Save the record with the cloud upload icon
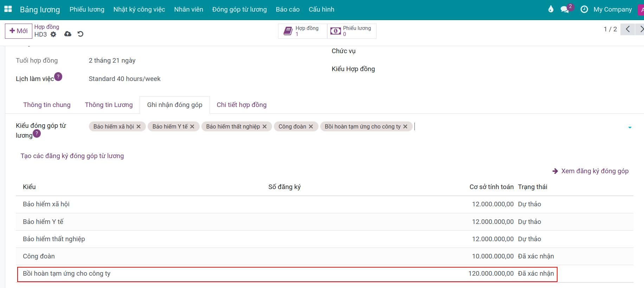This screenshot has height=288, width=644. point(68,34)
